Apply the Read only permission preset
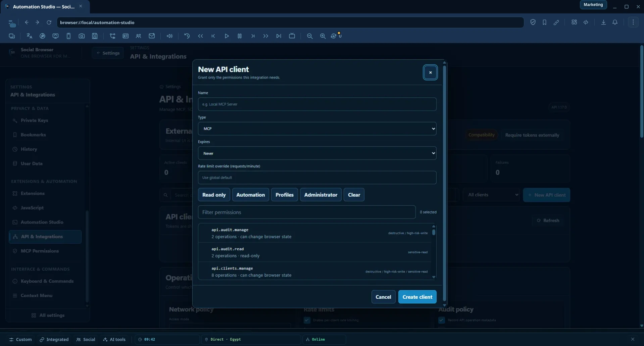The height and width of the screenshot is (346, 644). point(214,195)
